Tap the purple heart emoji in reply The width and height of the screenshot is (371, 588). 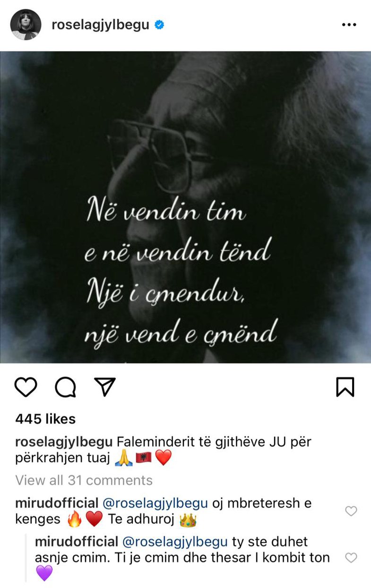[x=44, y=573]
